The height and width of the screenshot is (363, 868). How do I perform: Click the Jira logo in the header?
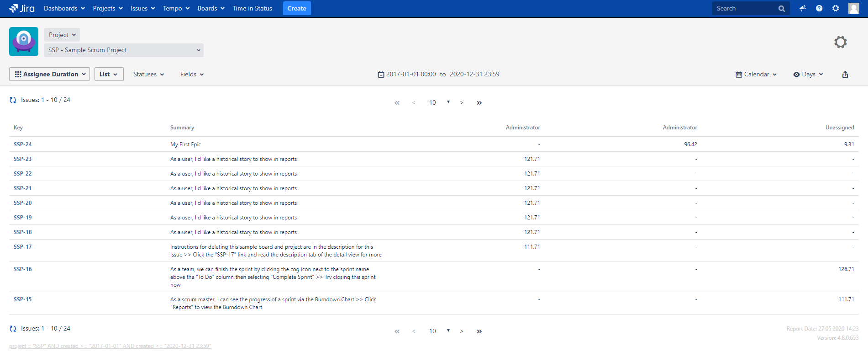click(22, 8)
